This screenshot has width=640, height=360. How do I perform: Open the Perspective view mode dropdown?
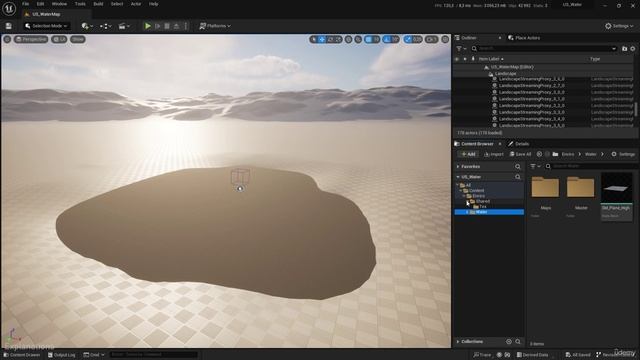[31, 39]
